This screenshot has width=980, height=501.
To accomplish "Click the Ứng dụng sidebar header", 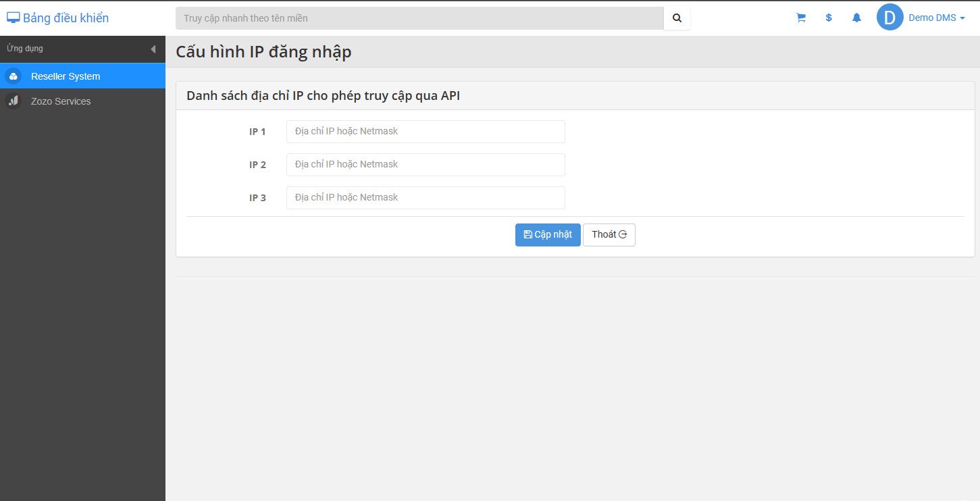I will point(25,49).
